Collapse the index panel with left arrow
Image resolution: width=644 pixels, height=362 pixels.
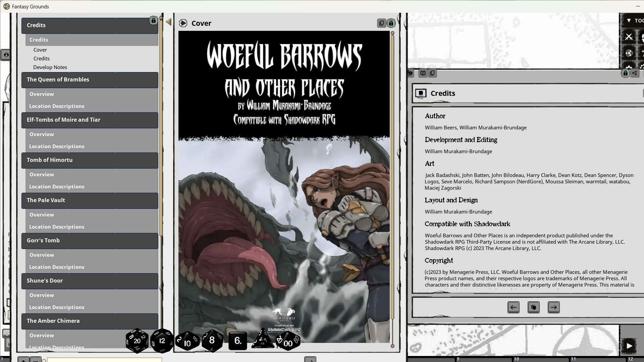[x=168, y=22]
